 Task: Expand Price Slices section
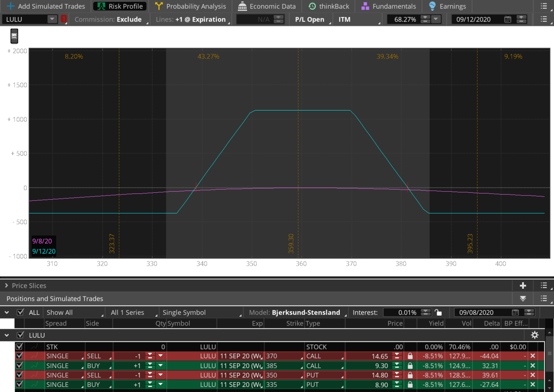click(x=6, y=285)
